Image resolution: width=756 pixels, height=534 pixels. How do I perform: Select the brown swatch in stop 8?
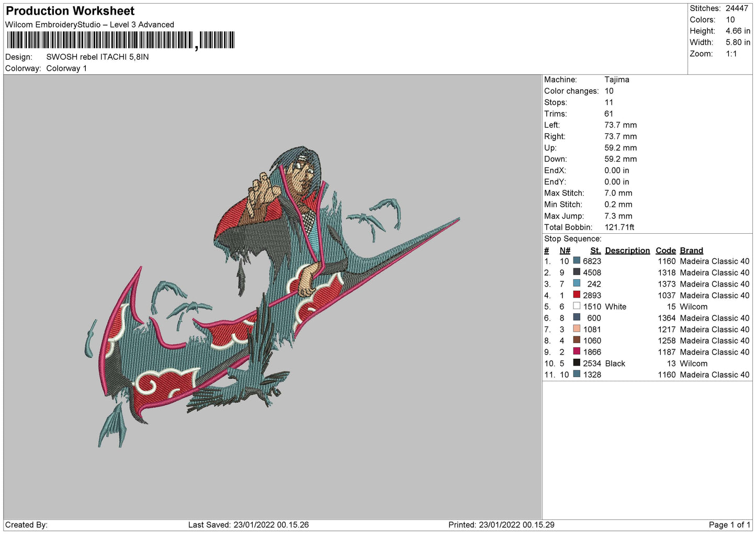click(577, 340)
